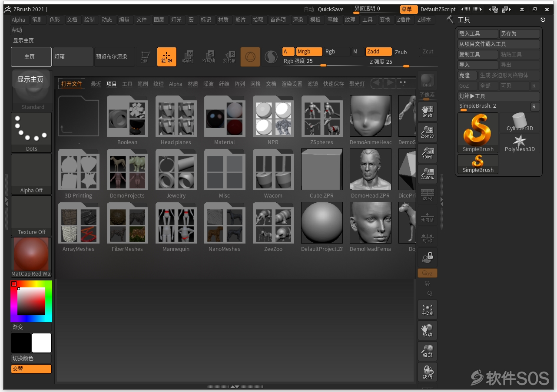
Task: Open the Z插件 (ZPlugin) menu
Action: point(404,20)
